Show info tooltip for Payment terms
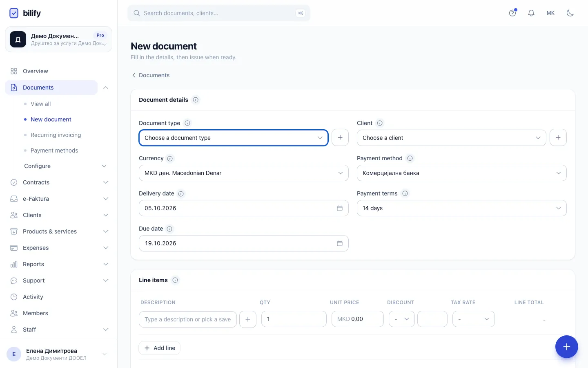 405,193
